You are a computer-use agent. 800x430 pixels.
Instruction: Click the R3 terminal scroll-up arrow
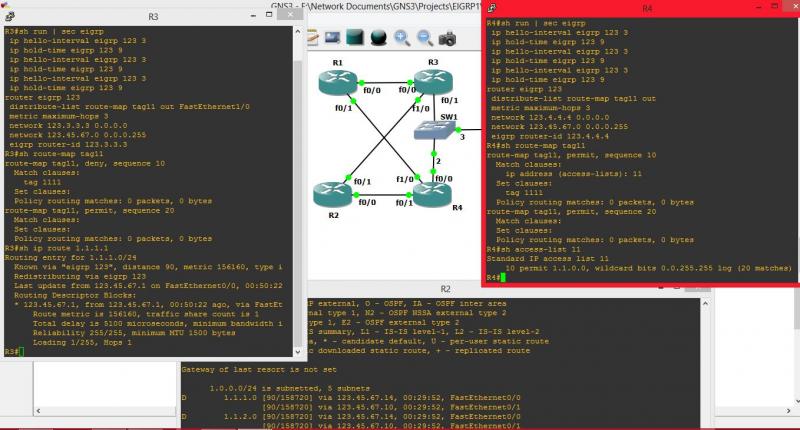click(298, 31)
